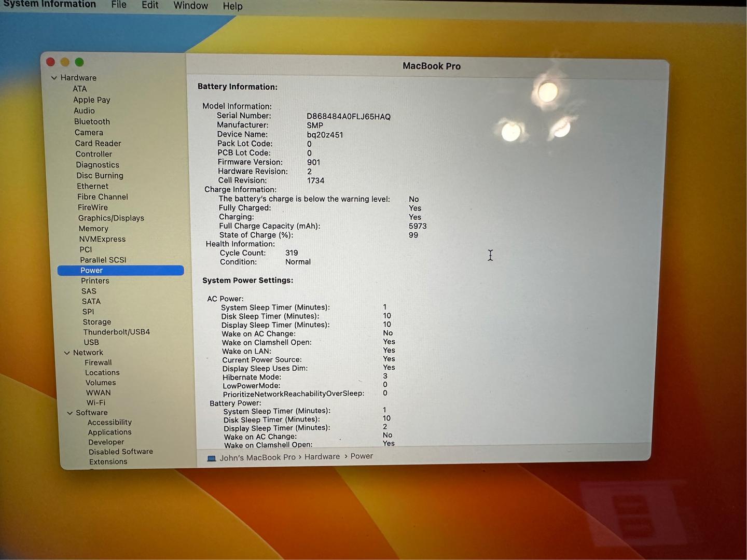
Task: Select ATA in the sidebar
Action: click(x=80, y=89)
